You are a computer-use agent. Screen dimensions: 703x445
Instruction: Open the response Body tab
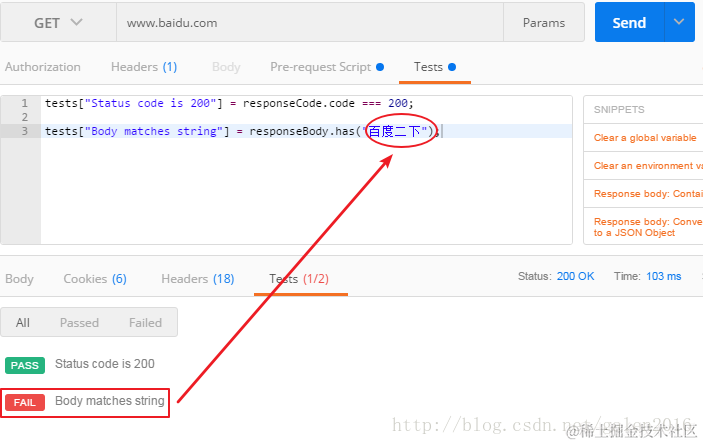pyautogui.click(x=19, y=279)
